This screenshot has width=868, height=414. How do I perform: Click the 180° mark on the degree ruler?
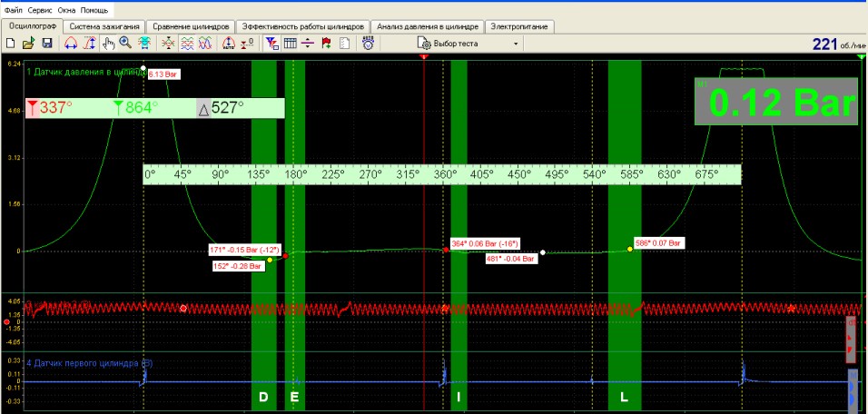coord(296,174)
